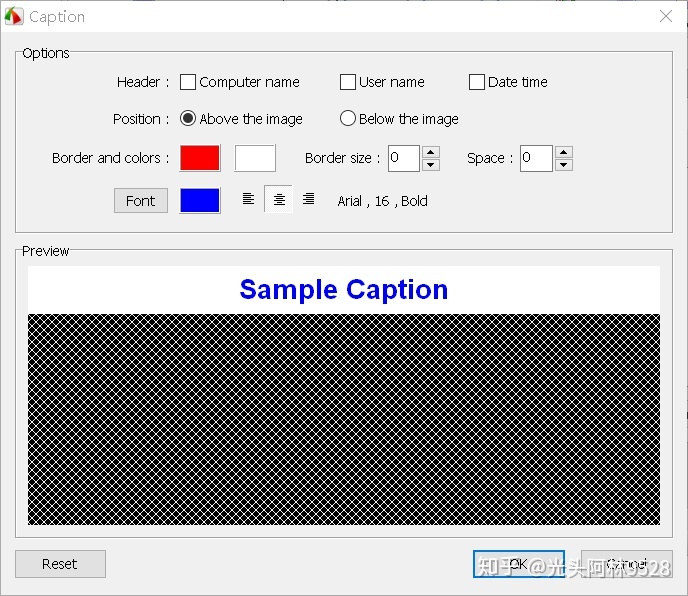The image size is (688, 596).
Task: Click the Space input field
Action: click(x=536, y=158)
